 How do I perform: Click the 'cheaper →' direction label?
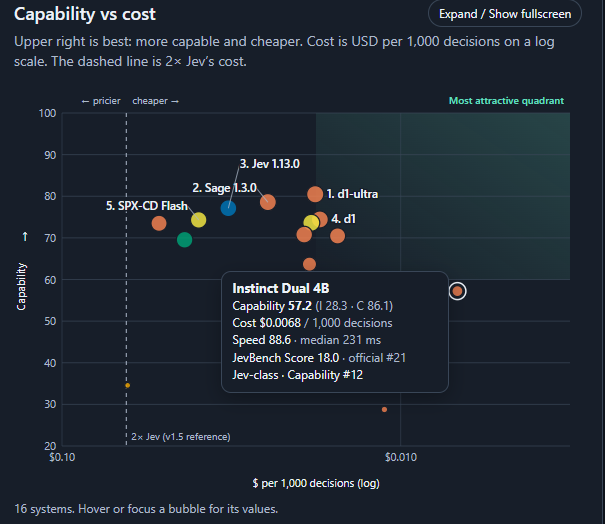tap(156, 101)
